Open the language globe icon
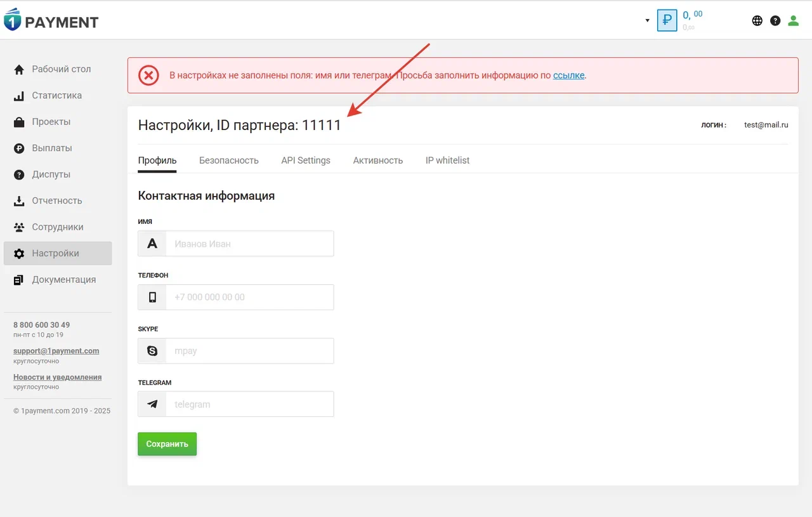 (x=757, y=20)
